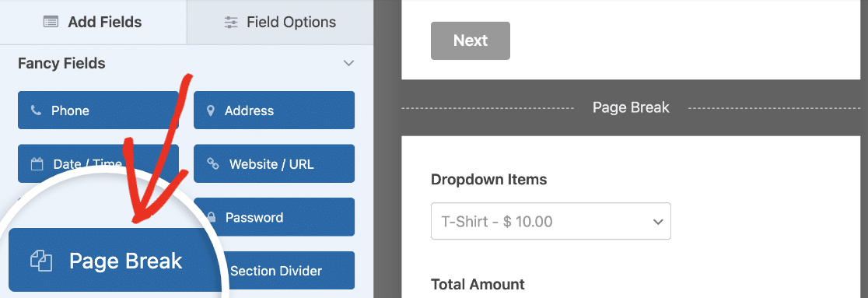Click the Address map pin icon
This screenshot has width=868, height=298.
210,110
